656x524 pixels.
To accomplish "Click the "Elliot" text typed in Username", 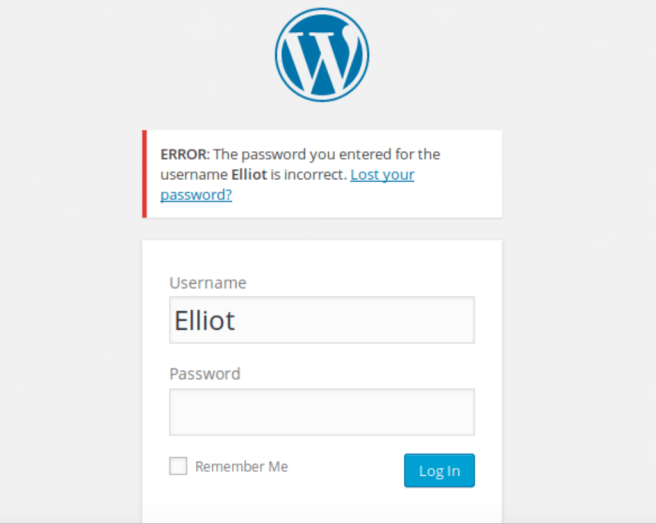I will (205, 320).
